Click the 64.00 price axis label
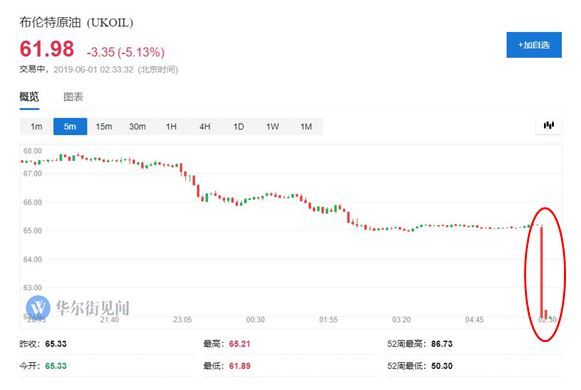This screenshot has width=581, height=390. (x=33, y=259)
